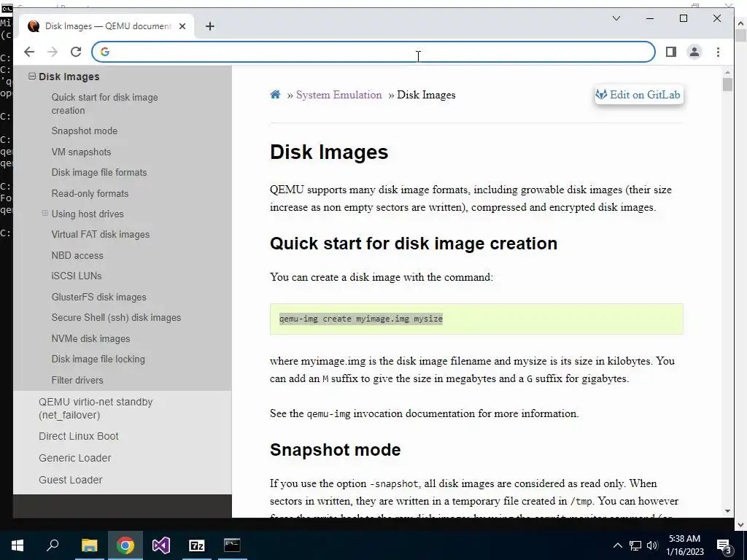747x560 pixels.
Task: Click the Snapshot mode heading
Action: pos(336,449)
